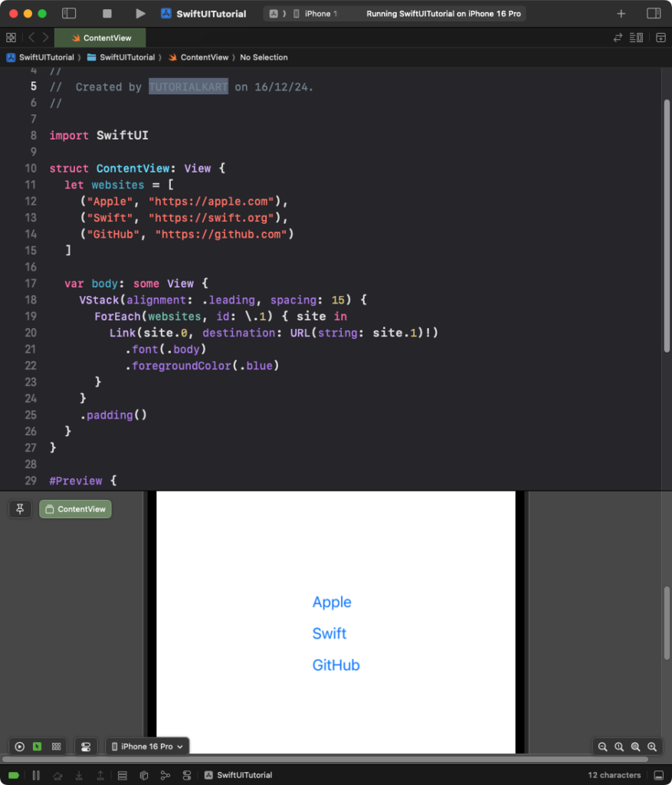Screen dimensions: 672x785
Task: Toggle the selectable preview mode
Action: 36,746
